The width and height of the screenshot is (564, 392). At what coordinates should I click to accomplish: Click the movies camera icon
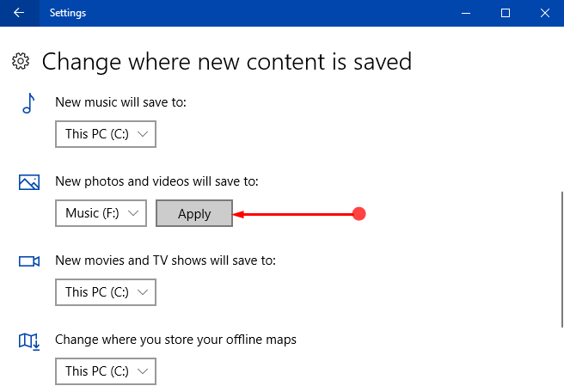coord(29,261)
